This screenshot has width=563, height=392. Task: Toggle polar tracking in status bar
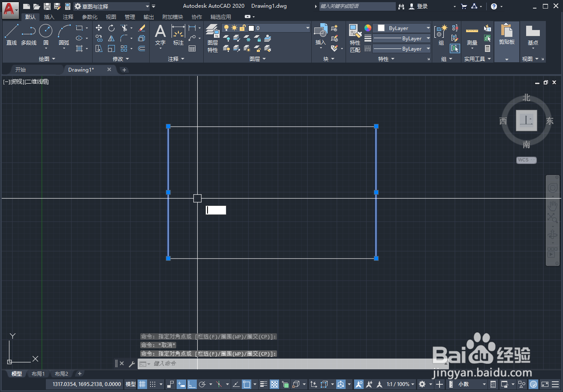click(203, 384)
